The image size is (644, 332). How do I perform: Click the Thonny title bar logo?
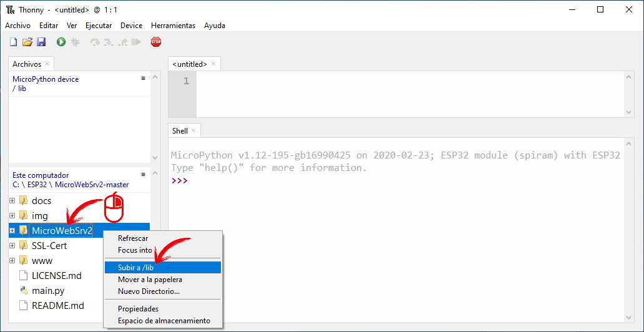(11, 10)
